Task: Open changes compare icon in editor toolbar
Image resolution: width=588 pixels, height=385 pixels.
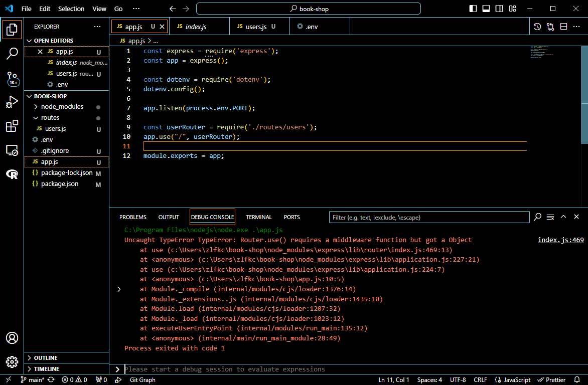Action: click(x=550, y=27)
